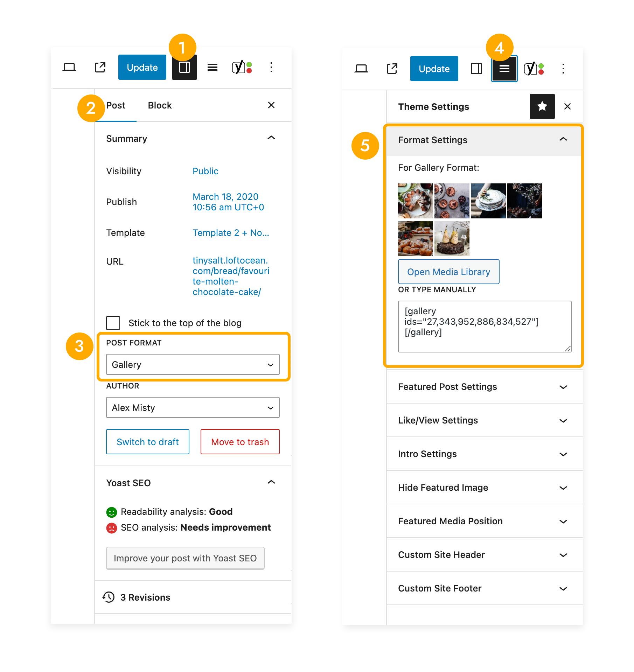Click the Move to trash button
The height and width of the screenshot is (672, 634).
240,442
